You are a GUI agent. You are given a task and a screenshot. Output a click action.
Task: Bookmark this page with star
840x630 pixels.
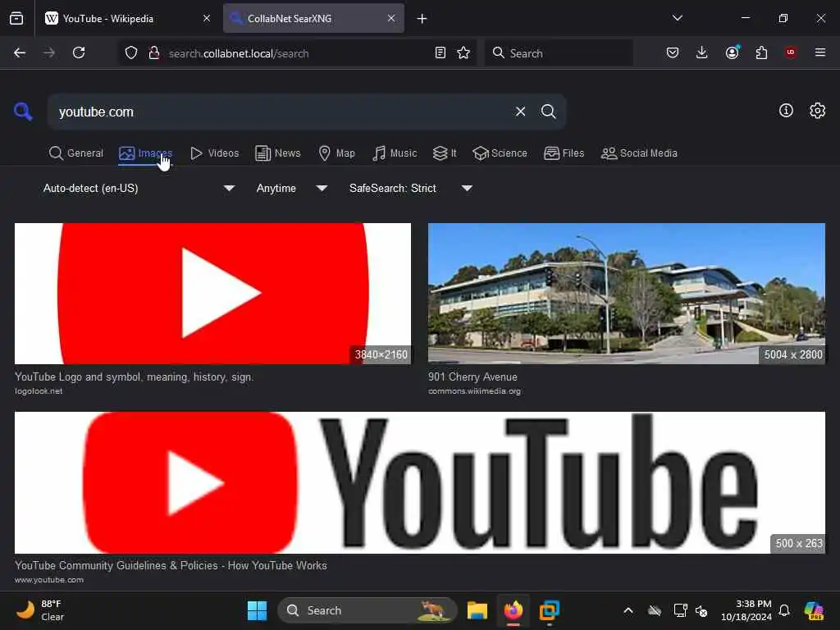click(463, 52)
